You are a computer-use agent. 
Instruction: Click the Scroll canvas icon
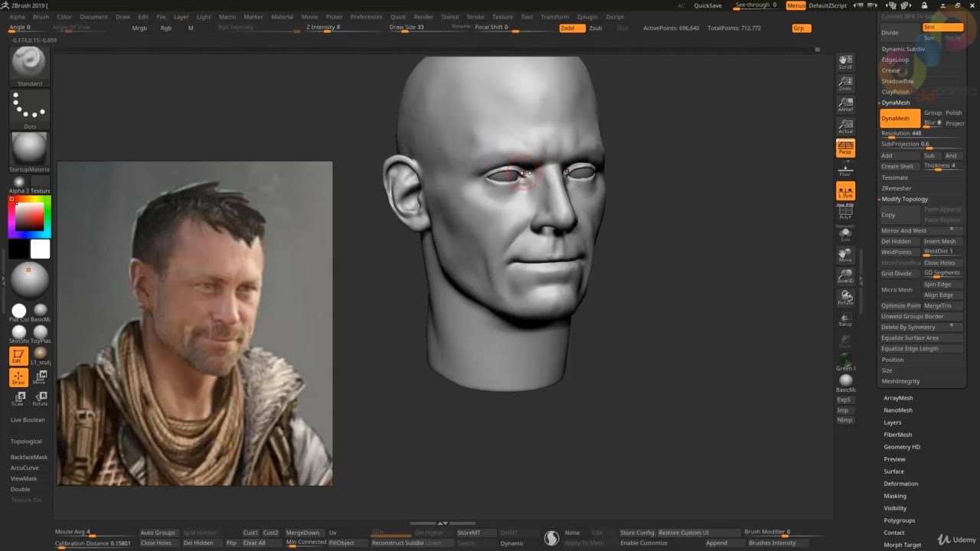pyautogui.click(x=845, y=62)
